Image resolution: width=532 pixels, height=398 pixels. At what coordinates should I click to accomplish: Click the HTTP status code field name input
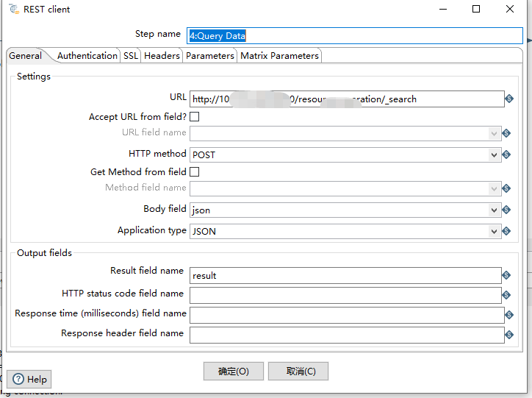coord(345,295)
